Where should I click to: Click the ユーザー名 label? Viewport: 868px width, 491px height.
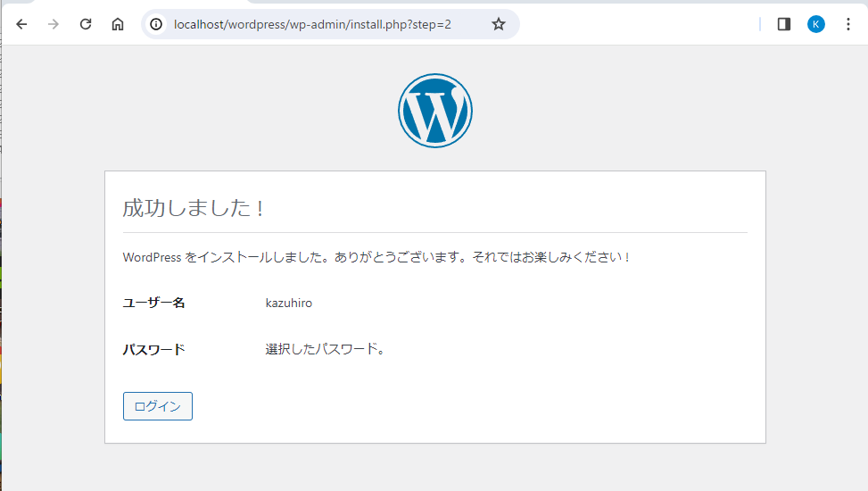[x=153, y=304]
